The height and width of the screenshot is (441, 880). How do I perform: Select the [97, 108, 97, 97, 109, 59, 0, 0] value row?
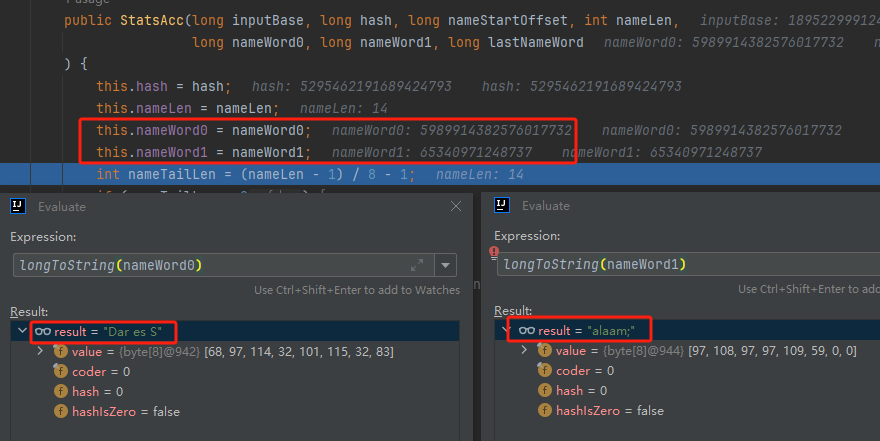[688, 351]
